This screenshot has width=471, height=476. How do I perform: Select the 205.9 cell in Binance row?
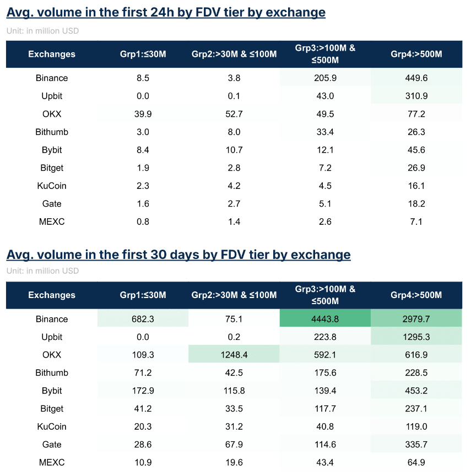tap(325, 78)
